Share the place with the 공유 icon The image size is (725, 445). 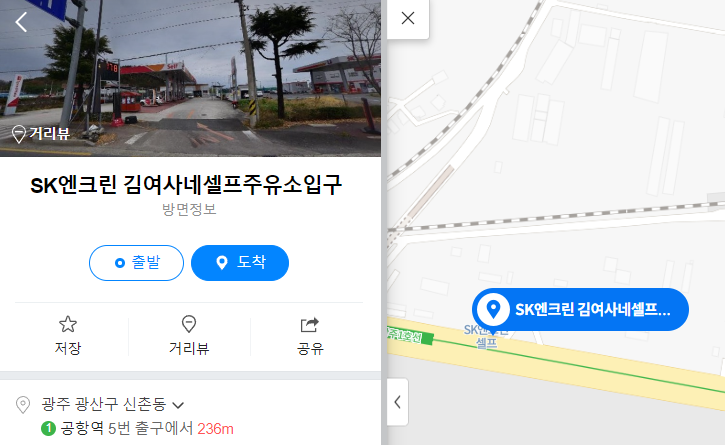pyautogui.click(x=310, y=335)
